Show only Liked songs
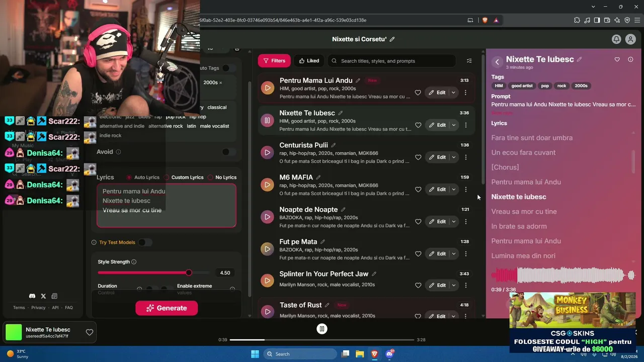This screenshot has width=644, height=362. [x=309, y=61]
